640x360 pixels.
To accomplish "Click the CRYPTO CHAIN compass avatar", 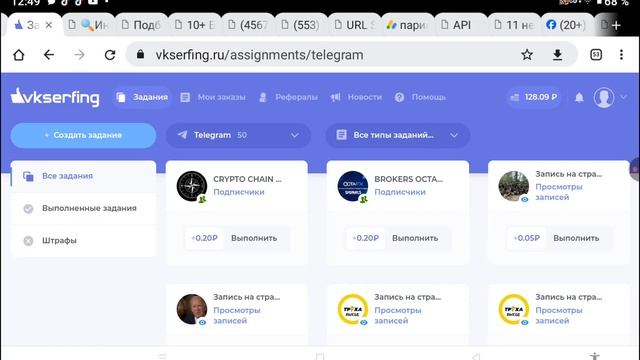I will pyautogui.click(x=191, y=186).
